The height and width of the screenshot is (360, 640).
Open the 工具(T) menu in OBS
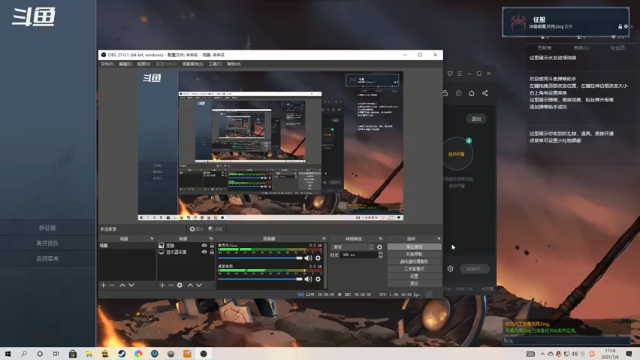coord(215,64)
